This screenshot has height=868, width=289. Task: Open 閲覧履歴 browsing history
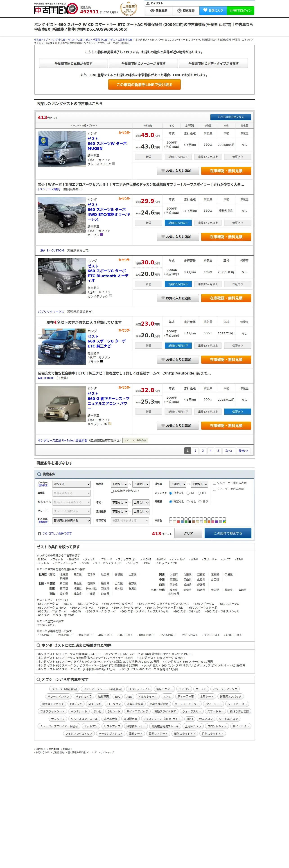point(158,10)
